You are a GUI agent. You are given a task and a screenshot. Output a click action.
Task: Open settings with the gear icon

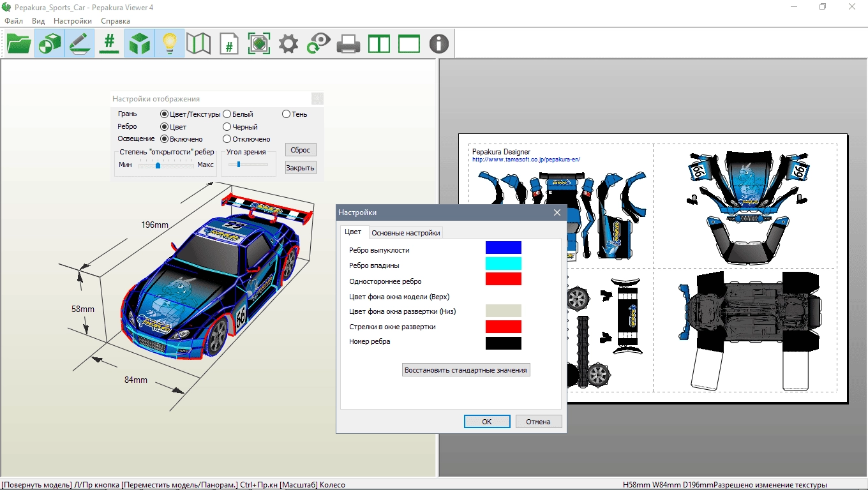pyautogui.click(x=288, y=43)
